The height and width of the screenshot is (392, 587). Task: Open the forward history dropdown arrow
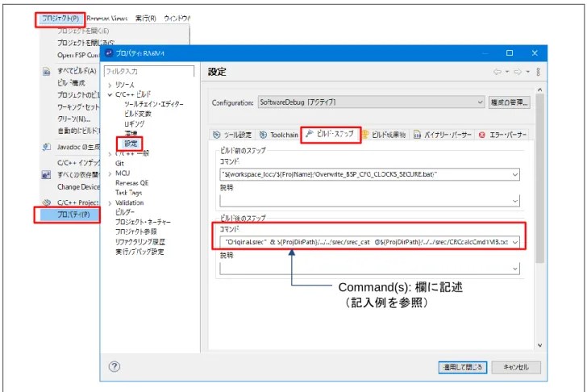click(x=527, y=72)
